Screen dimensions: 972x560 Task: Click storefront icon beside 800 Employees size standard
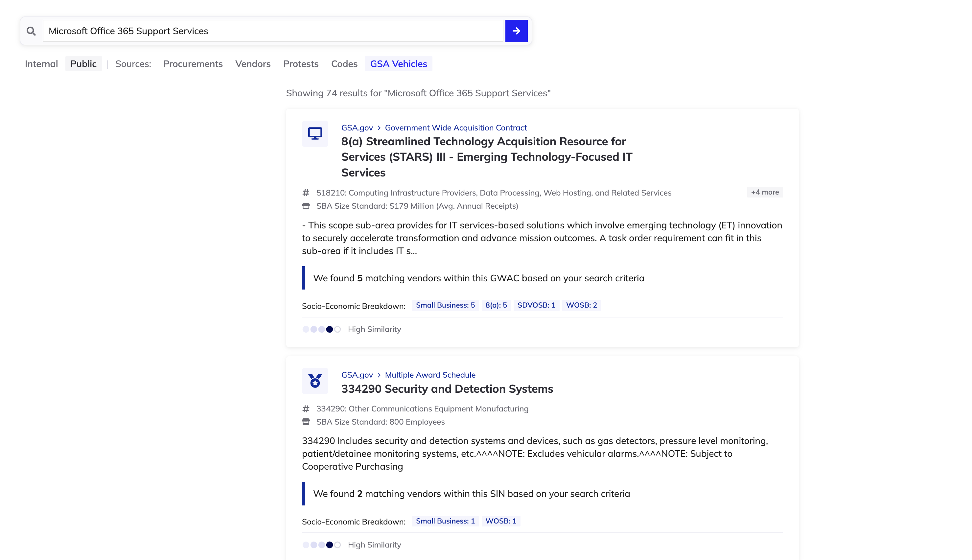pos(306,422)
